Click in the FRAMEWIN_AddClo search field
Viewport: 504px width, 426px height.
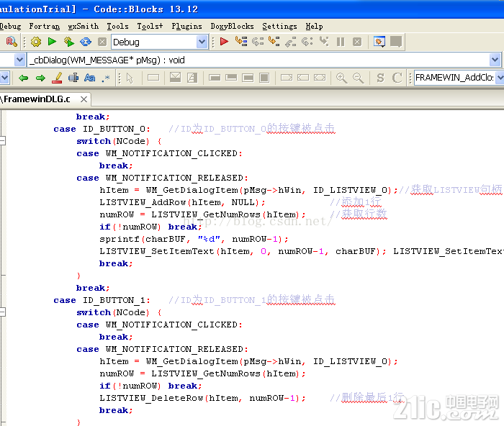[454, 78]
